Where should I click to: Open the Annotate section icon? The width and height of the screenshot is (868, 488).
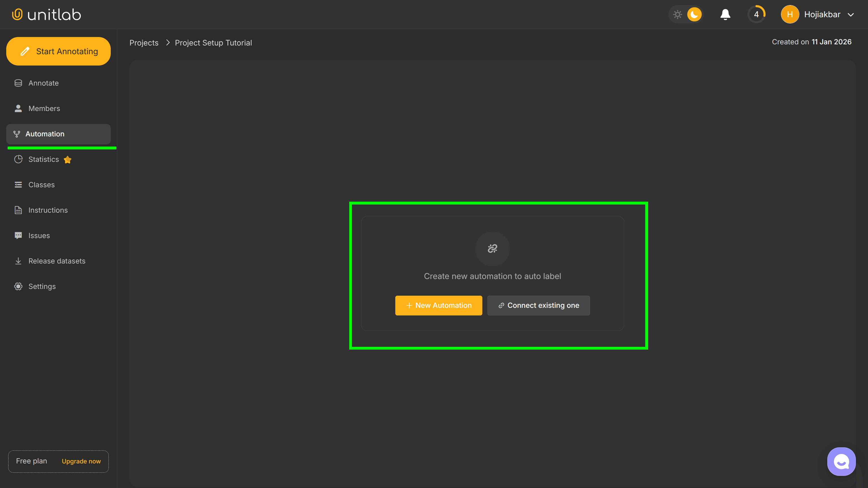18,83
